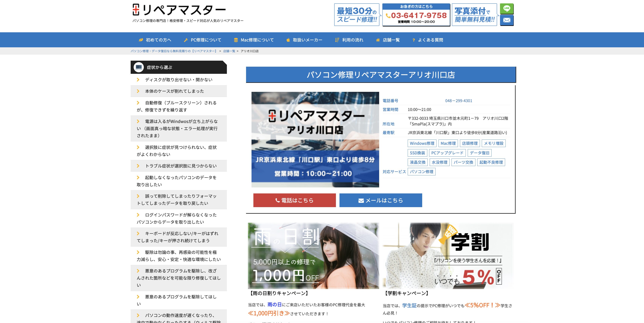This screenshot has width=644, height=323.
Task: Open the 取扱いメーカー menu item
Action: pos(304,40)
